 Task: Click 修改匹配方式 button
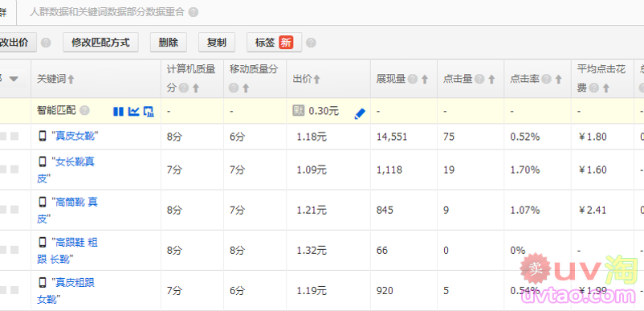click(100, 43)
